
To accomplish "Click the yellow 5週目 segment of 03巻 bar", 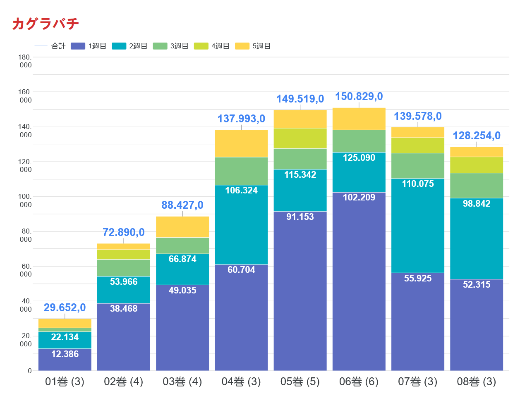I will click(182, 227).
